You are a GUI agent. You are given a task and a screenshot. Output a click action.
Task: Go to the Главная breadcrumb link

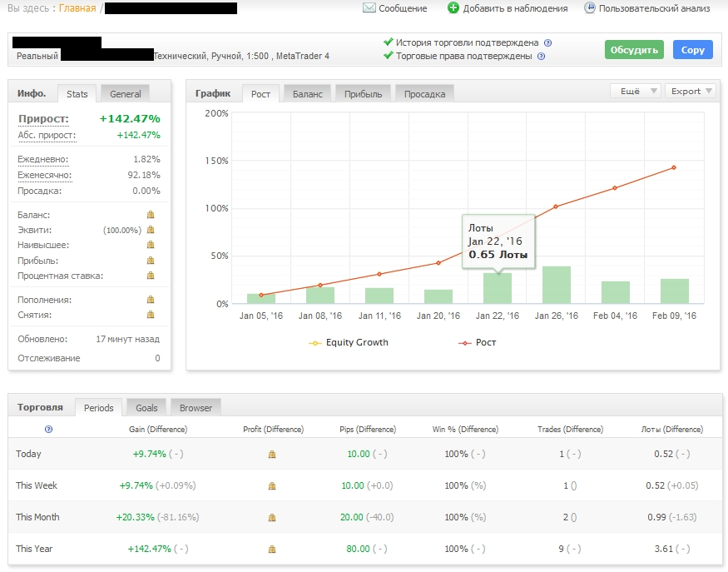coord(77,8)
